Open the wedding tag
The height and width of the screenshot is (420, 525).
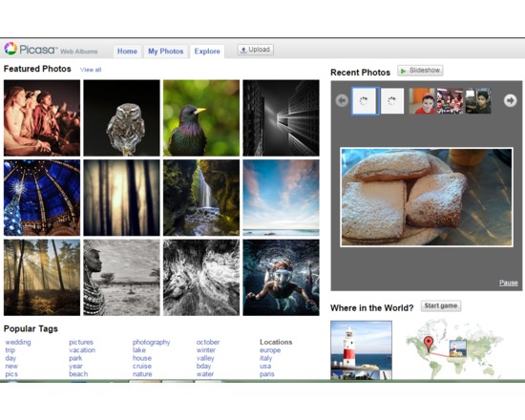pyautogui.click(x=18, y=342)
